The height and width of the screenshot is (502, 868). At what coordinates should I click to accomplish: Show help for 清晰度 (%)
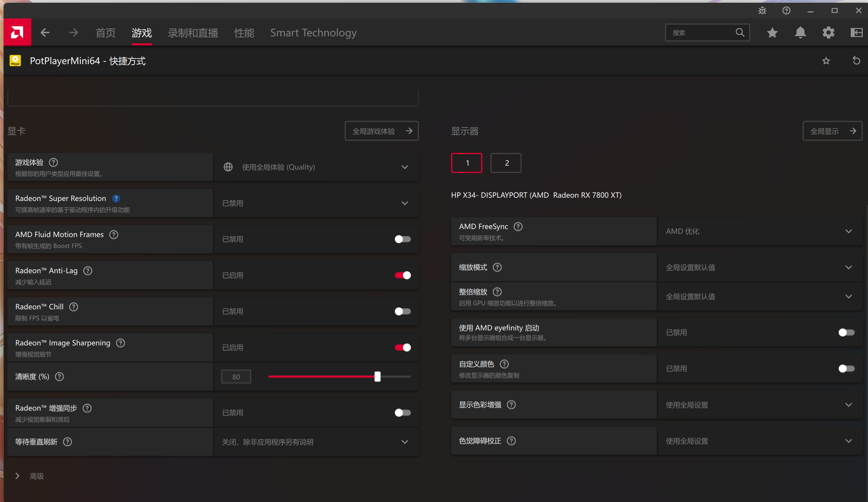coord(59,377)
